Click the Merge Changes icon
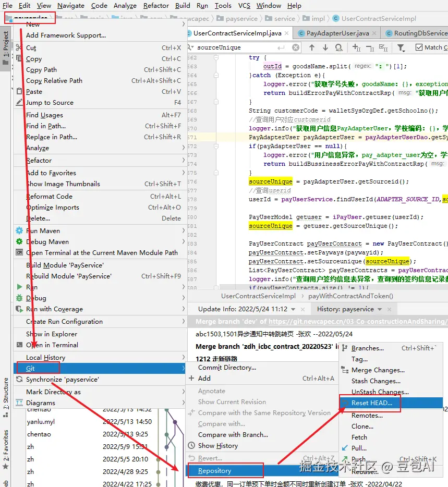This screenshot has height=487, width=448. (345, 370)
